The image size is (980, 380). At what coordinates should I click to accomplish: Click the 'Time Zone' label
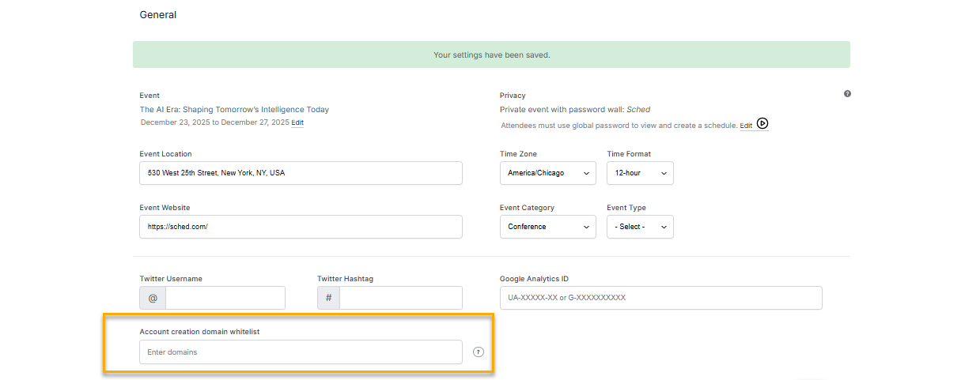point(518,154)
